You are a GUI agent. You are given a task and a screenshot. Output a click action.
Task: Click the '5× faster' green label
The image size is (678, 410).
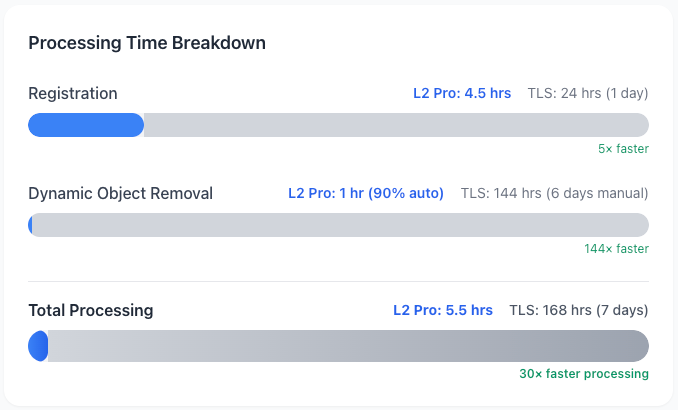point(623,149)
